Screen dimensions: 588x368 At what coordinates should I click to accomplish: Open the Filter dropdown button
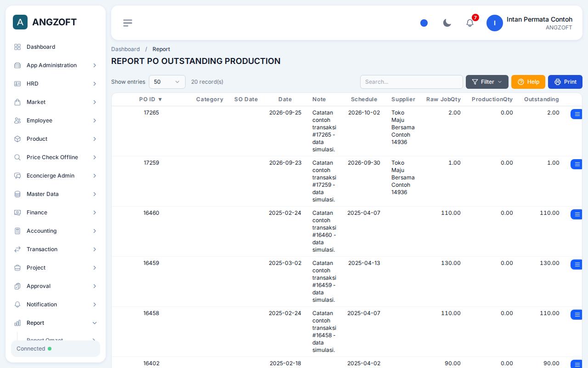click(x=487, y=82)
